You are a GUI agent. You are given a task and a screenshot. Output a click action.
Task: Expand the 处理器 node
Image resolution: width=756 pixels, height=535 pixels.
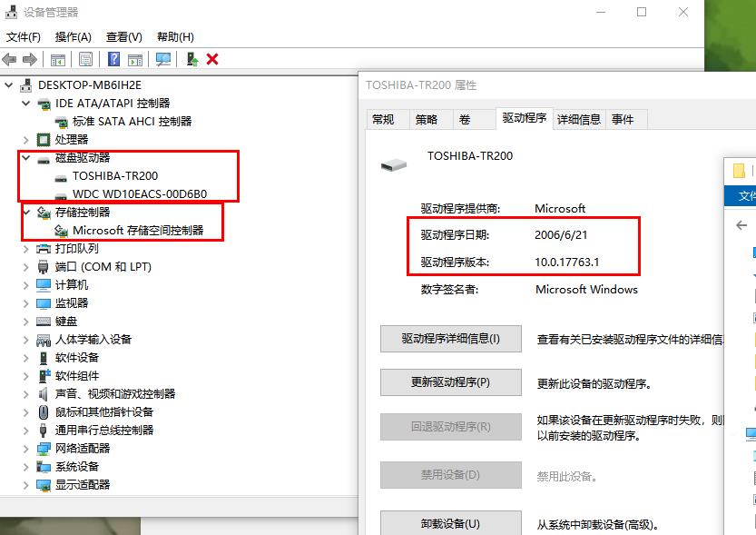click(x=26, y=140)
